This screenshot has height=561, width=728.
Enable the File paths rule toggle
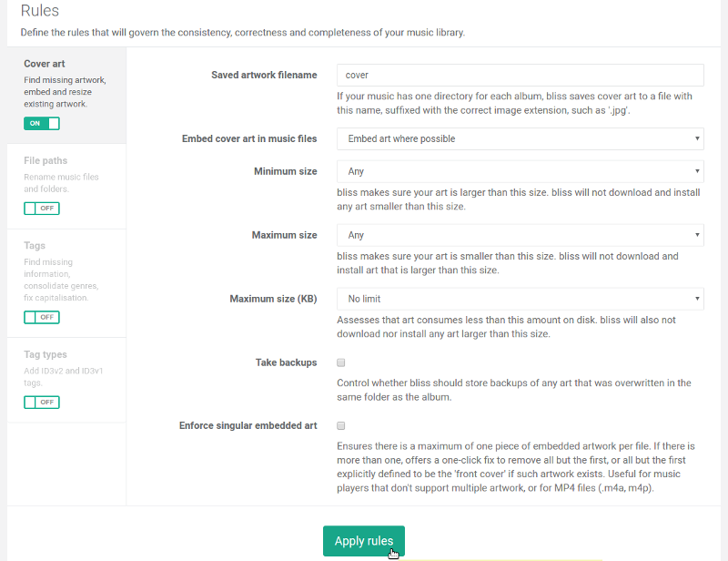coord(42,209)
